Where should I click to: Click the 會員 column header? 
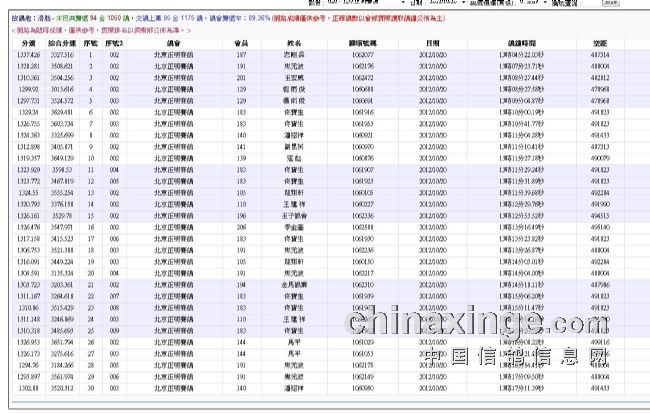pyautogui.click(x=241, y=45)
